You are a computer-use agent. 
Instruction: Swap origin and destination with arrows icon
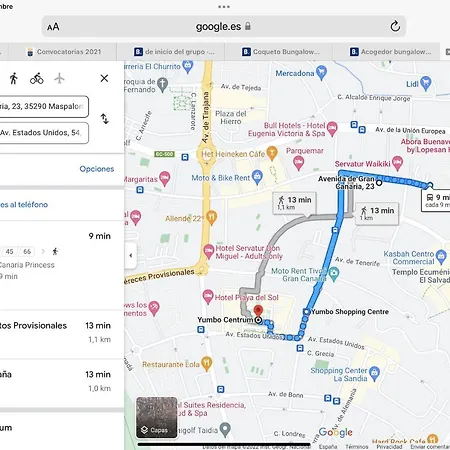(105, 119)
